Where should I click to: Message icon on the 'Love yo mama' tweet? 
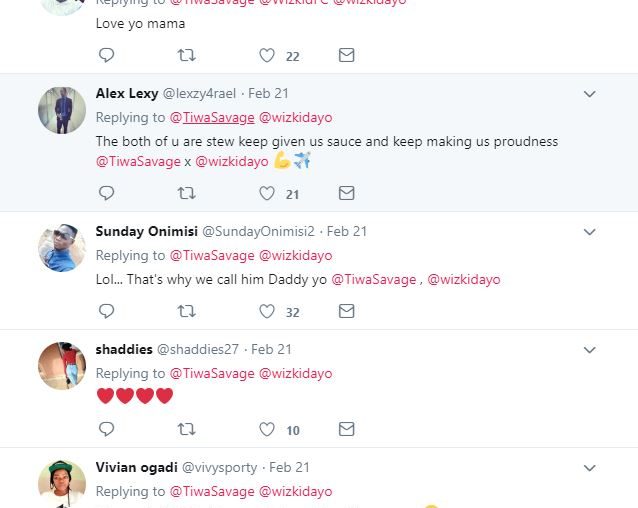[346, 55]
